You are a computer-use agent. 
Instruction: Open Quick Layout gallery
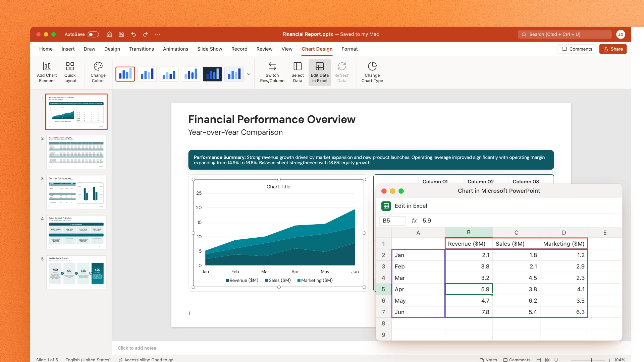[x=70, y=72]
